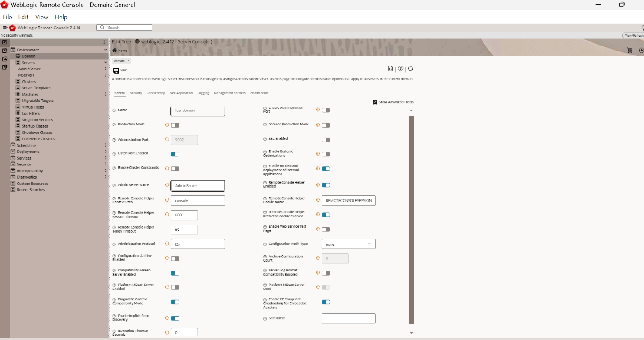The height and width of the screenshot is (340, 644).
Task: Open the View menu
Action: tap(41, 17)
